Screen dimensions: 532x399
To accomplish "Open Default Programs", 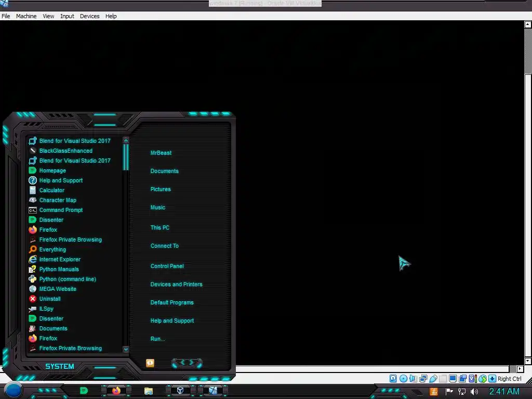I will 172,302.
